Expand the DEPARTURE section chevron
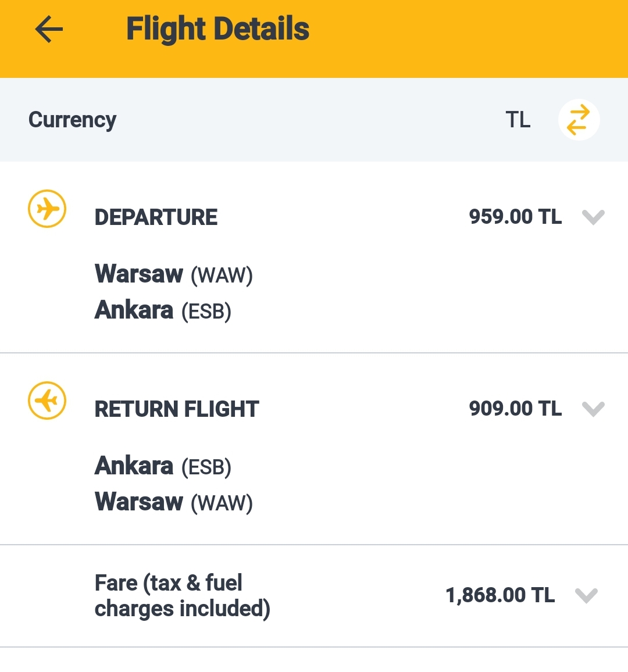 593,217
